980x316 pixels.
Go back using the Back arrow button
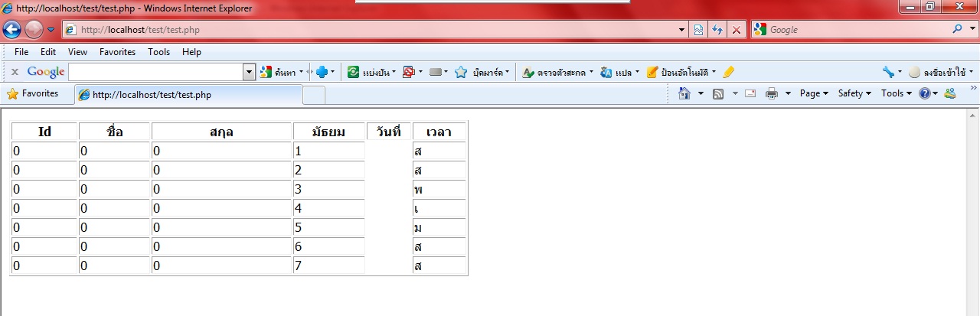[12, 30]
